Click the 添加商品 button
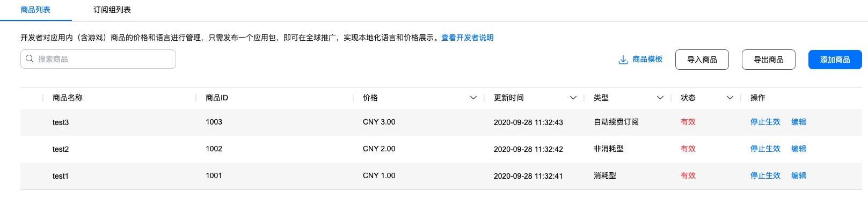868x205 pixels. pyautogui.click(x=835, y=60)
